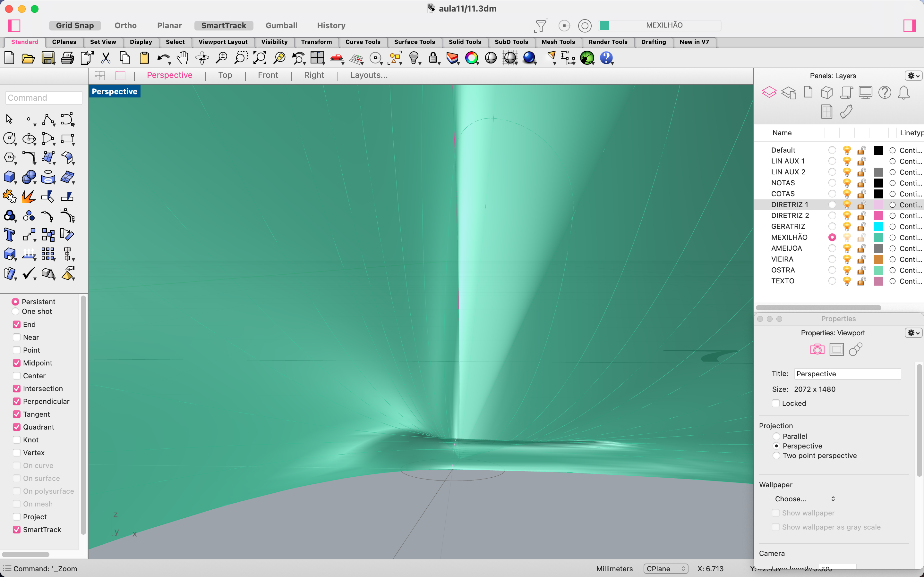Click the GERATRIZ layer cyan color swatch
This screenshot has height=577, width=924.
878,227
